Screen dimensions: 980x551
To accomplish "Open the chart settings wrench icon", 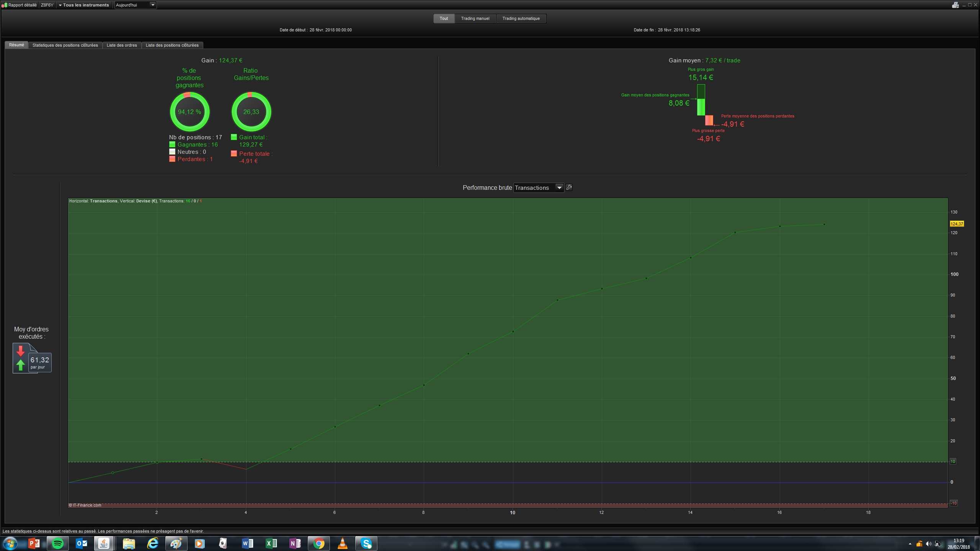I will [x=569, y=187].
